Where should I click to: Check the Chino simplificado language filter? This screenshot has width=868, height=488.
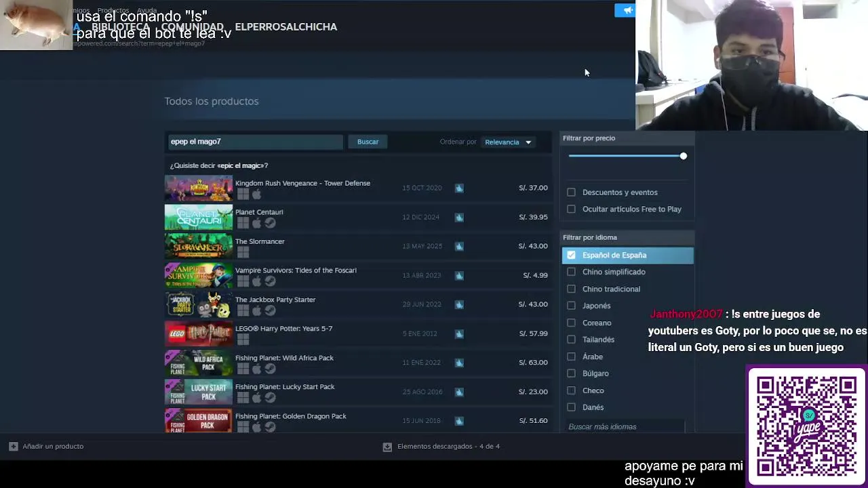(x=571, y=272)
